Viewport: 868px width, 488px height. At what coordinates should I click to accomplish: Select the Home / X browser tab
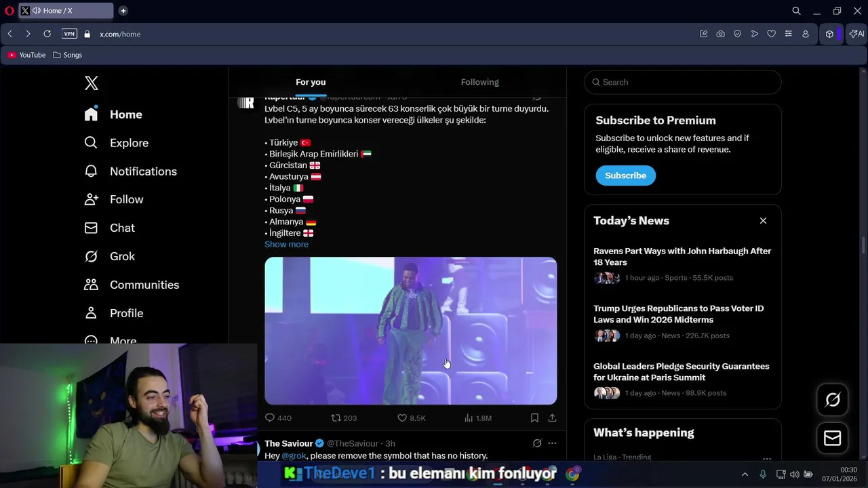[66, 11]
